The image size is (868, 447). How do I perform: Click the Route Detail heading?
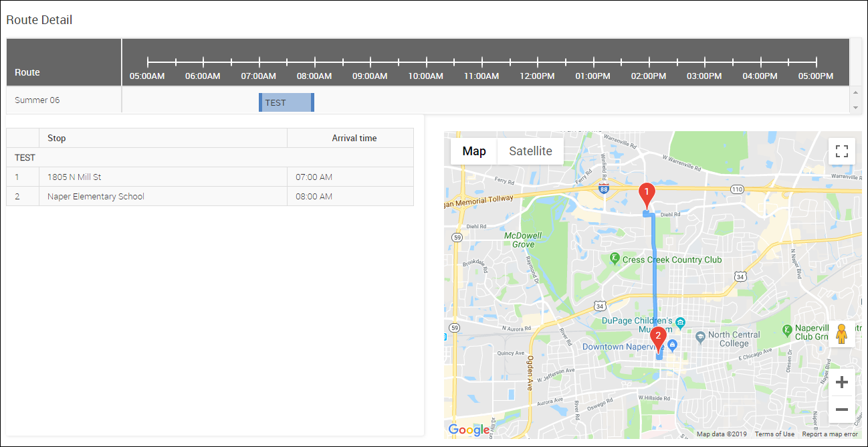click(39, 20)
